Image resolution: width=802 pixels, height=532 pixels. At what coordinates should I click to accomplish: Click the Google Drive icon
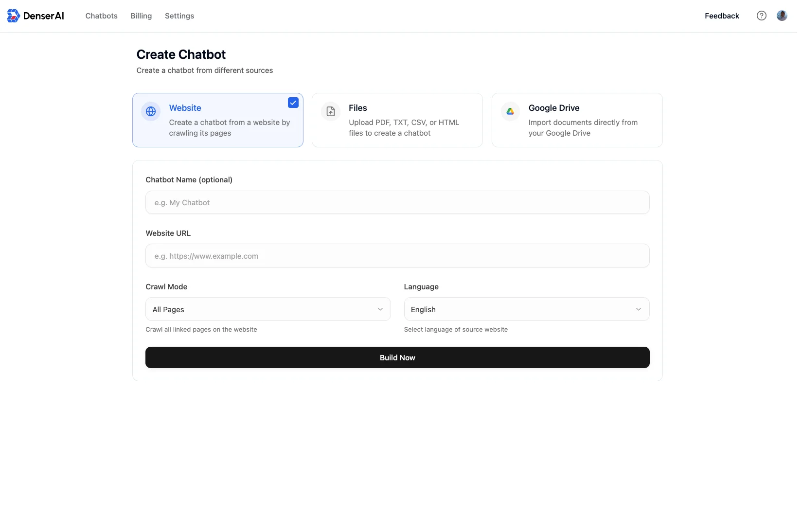coord(510,111)
